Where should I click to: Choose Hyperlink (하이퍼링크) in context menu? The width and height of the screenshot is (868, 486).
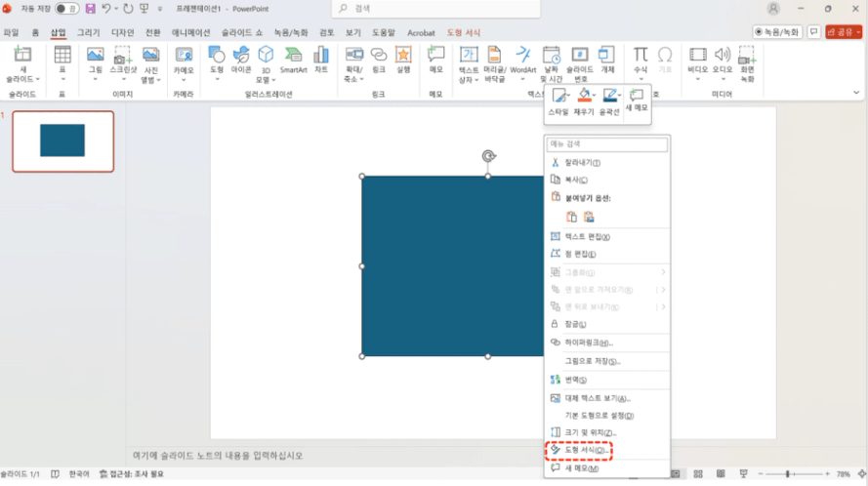(607, 343)
